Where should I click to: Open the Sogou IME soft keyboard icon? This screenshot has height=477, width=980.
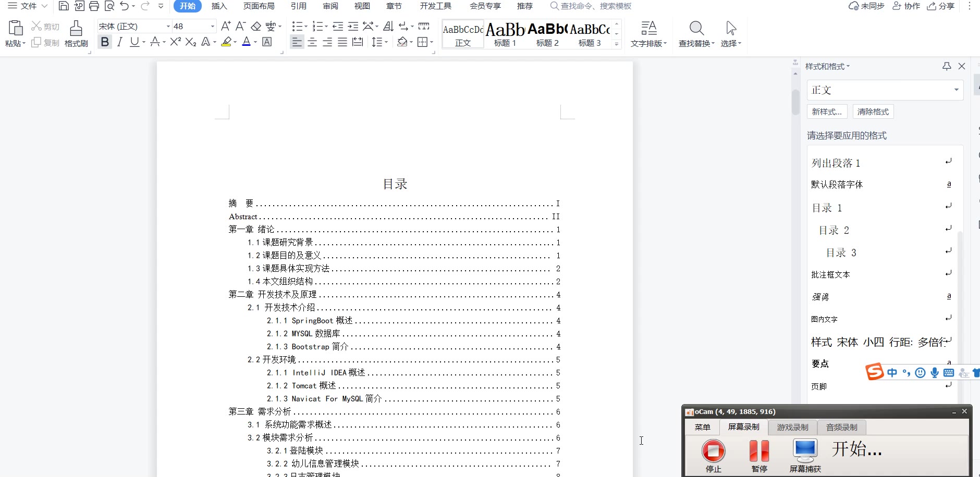click(x=949, y=372)
